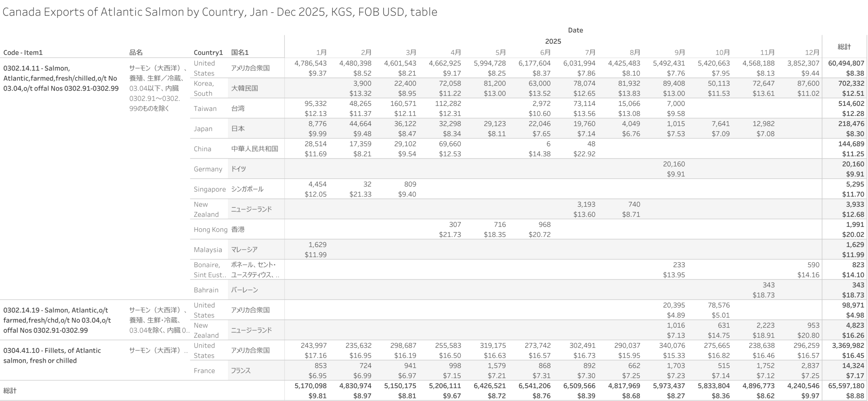The height and width of the screenshot is (401, 868).
Task: Click the 総計 total column header
Action: [x=844, y=47]
